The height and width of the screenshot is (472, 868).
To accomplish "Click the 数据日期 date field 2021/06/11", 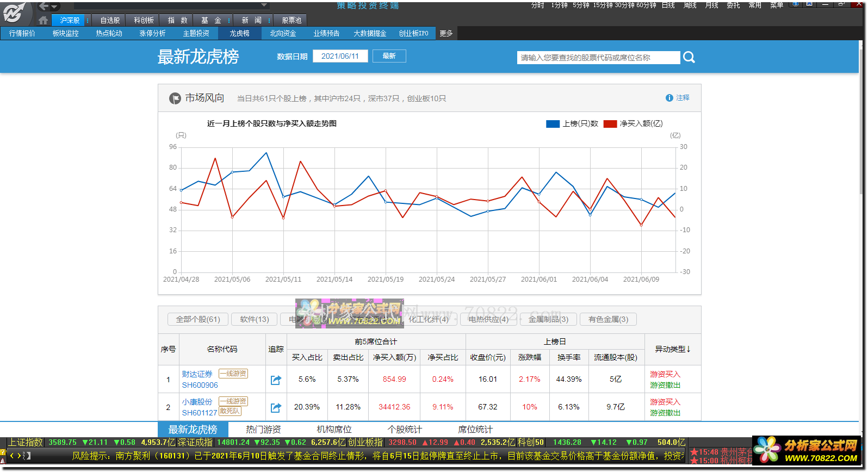I will 340,56.
